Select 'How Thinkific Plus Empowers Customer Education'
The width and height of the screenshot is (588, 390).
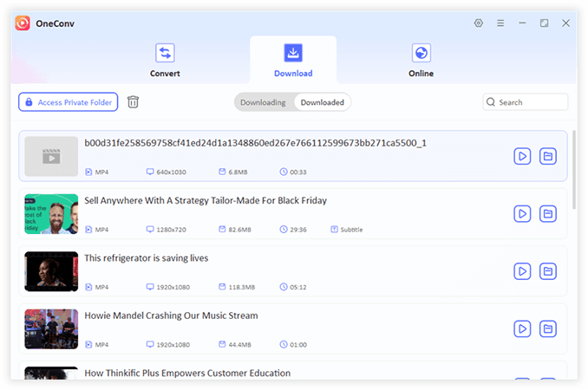click(x=187, y=374)
